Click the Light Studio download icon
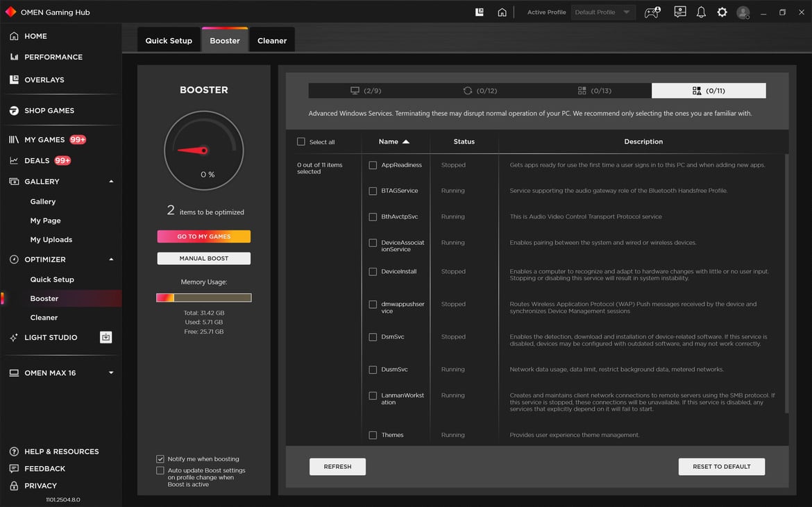812x507 pixels. 105,337
